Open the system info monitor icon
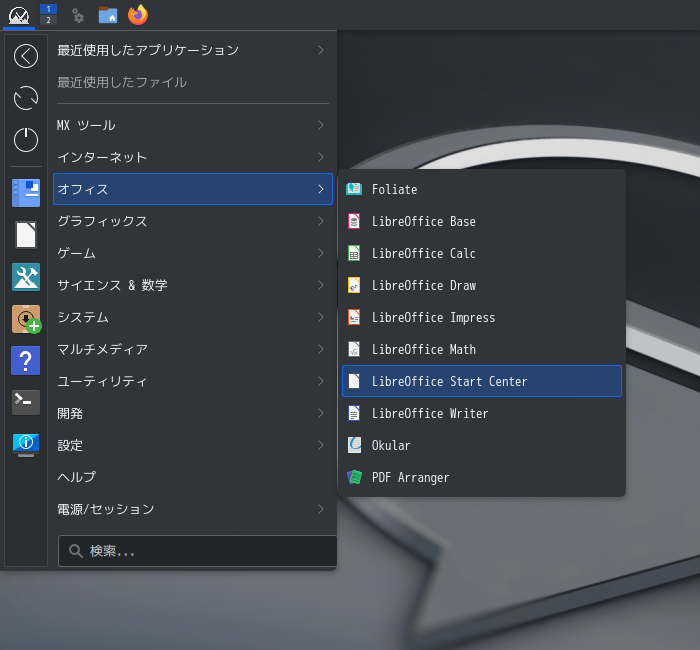This screenshot has width=700, height=650. pos(26,445)
